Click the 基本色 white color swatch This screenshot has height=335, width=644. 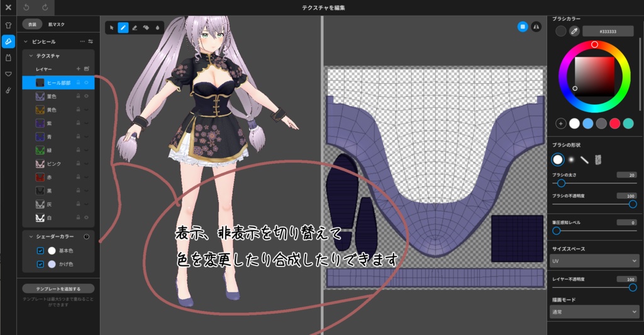pos(52,251)
